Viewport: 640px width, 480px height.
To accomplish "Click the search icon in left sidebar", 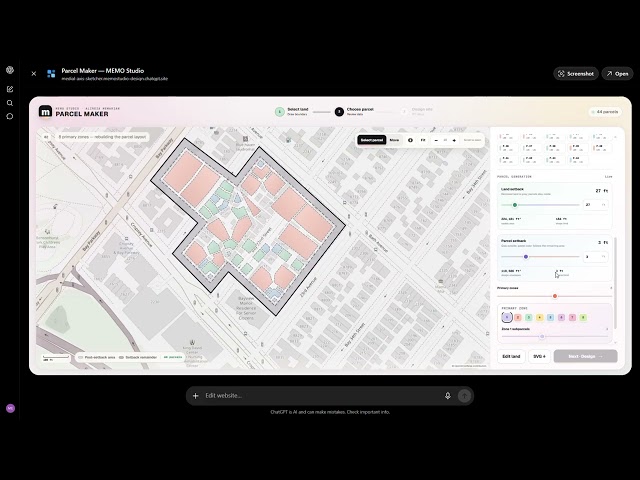I will click(x=10, y=103).
